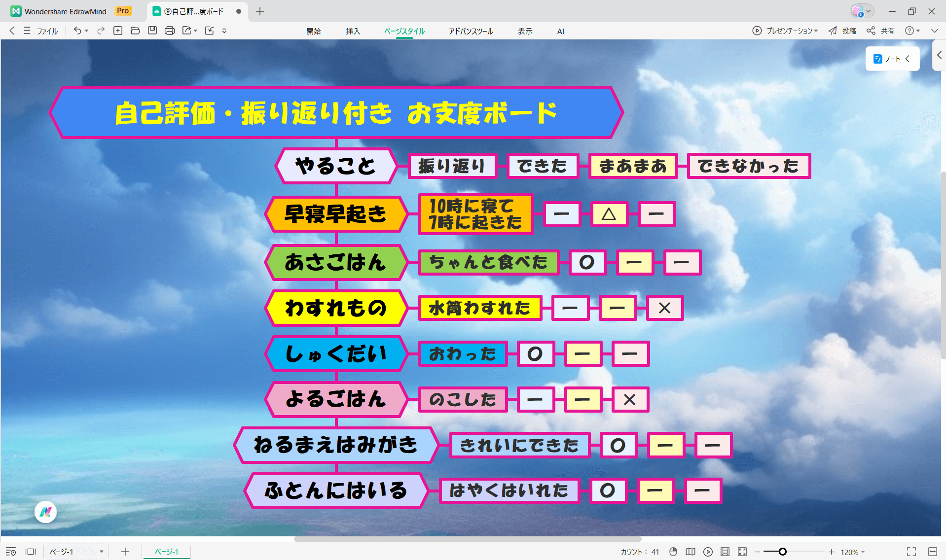Image resolution: width=946 pixels, height=560 pixels.
Task: Click the 共有 share button
Action: [882, 31]
